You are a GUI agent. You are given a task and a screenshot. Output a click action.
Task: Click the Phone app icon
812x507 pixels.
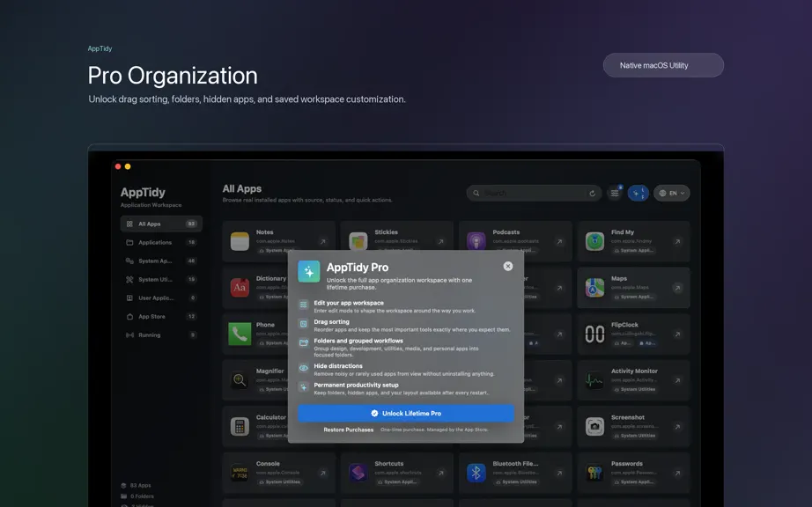pos(240,334)
